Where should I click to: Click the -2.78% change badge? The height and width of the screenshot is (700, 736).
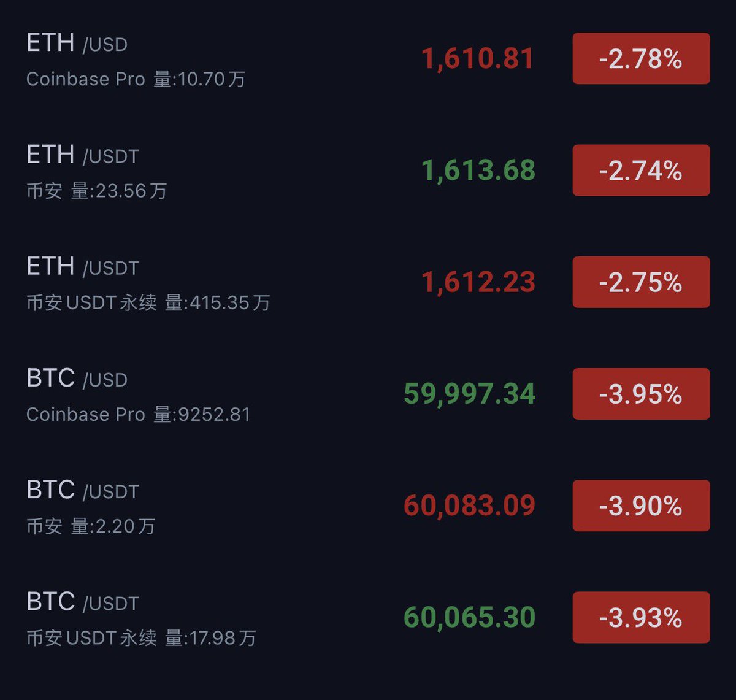pos(641,59)
